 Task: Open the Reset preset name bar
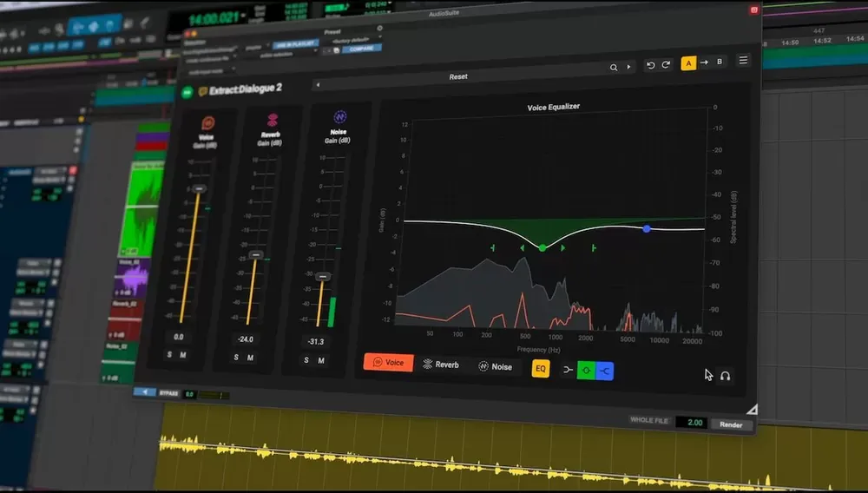pos(458,77)
